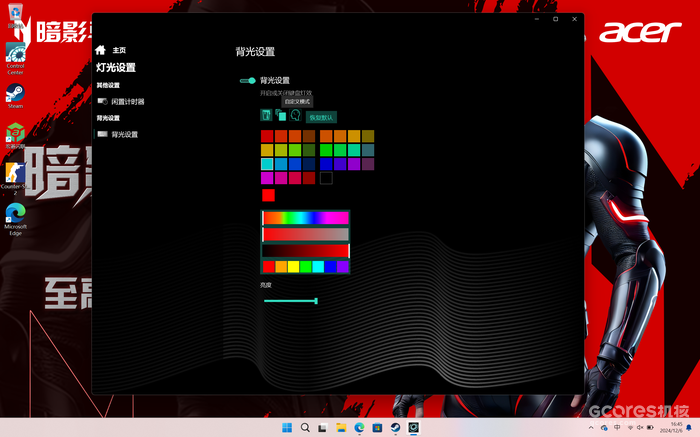Screen dimensions: 700x437
Task: Choose the empty black-outlined swatch
Action: click(326, 178)
